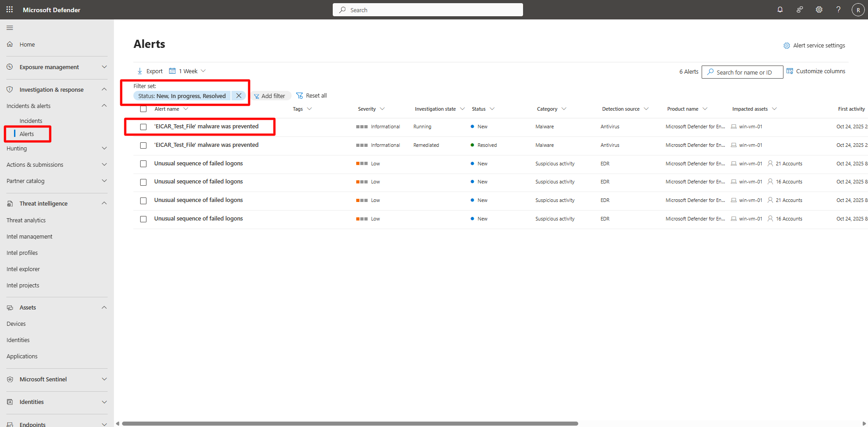Click the Search for name or ID field
The width and height of the screenshot is (868, 427).
[x=742, y=72]
